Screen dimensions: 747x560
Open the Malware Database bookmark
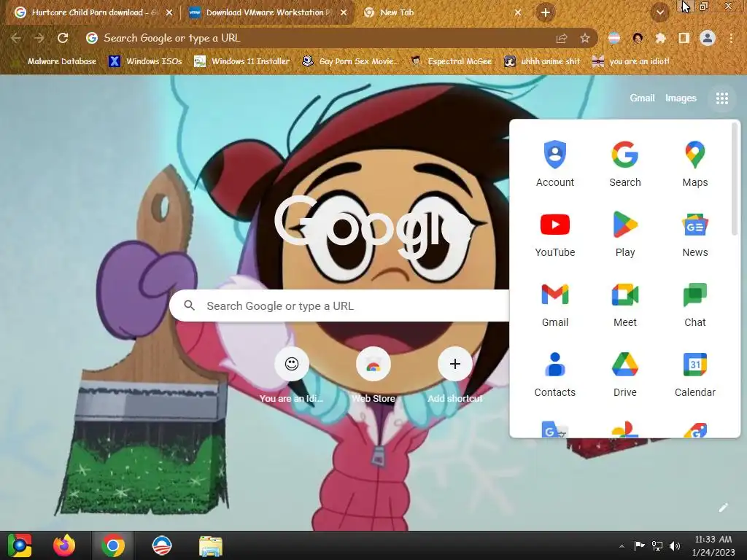point(54,61)
